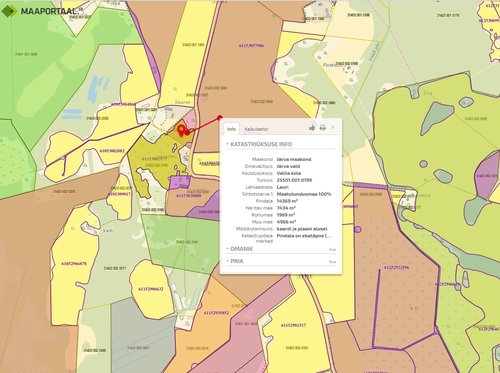The image size is (500, 373).
Task: Select parcel labeled 61153887986 on map
Action: pyautogui.click(x=251, y=45)
